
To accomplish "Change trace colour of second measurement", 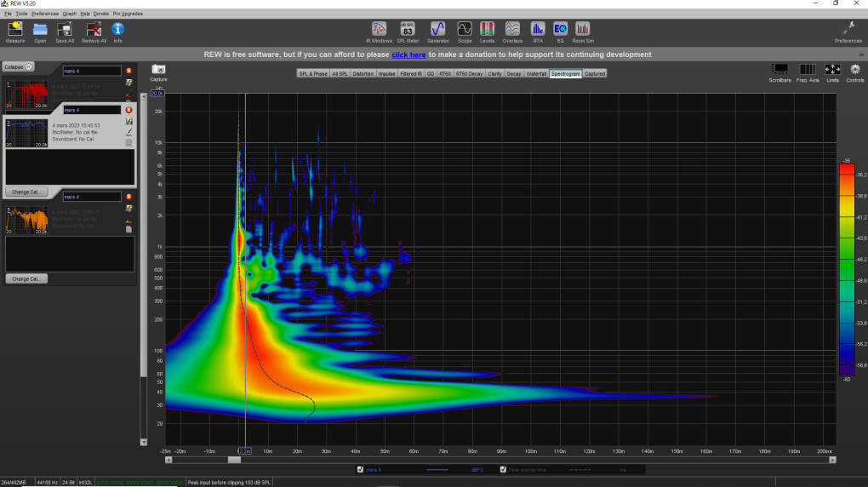I will point(129,132).
